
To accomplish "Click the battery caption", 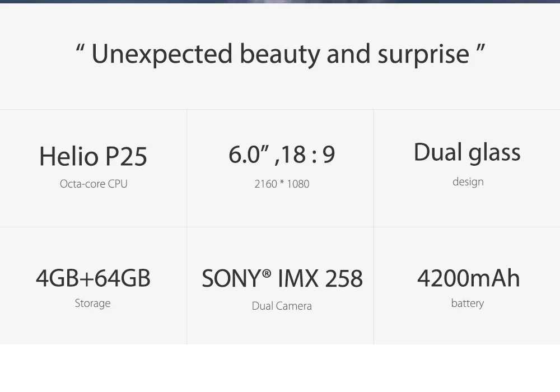I will 468,303.
